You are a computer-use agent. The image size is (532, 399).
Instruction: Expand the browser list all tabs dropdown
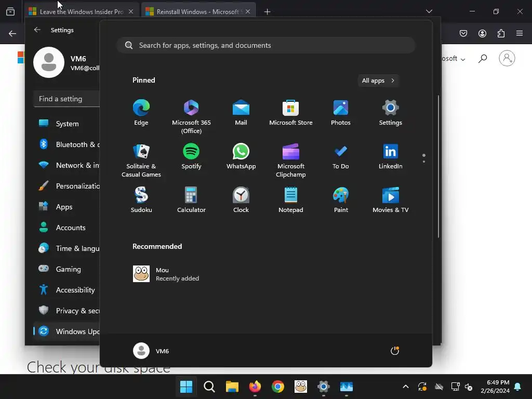click(x=429, y=11)
